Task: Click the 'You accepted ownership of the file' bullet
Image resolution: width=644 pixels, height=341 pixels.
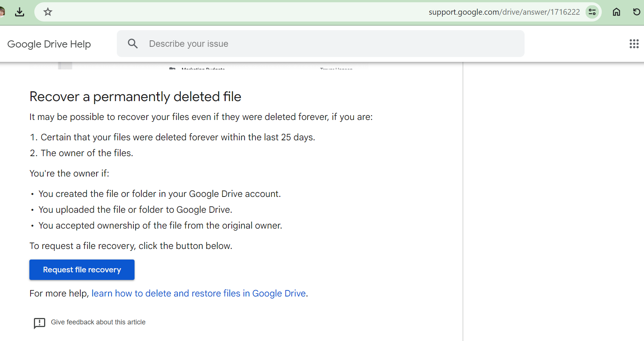Action: (x=160, y=226)
